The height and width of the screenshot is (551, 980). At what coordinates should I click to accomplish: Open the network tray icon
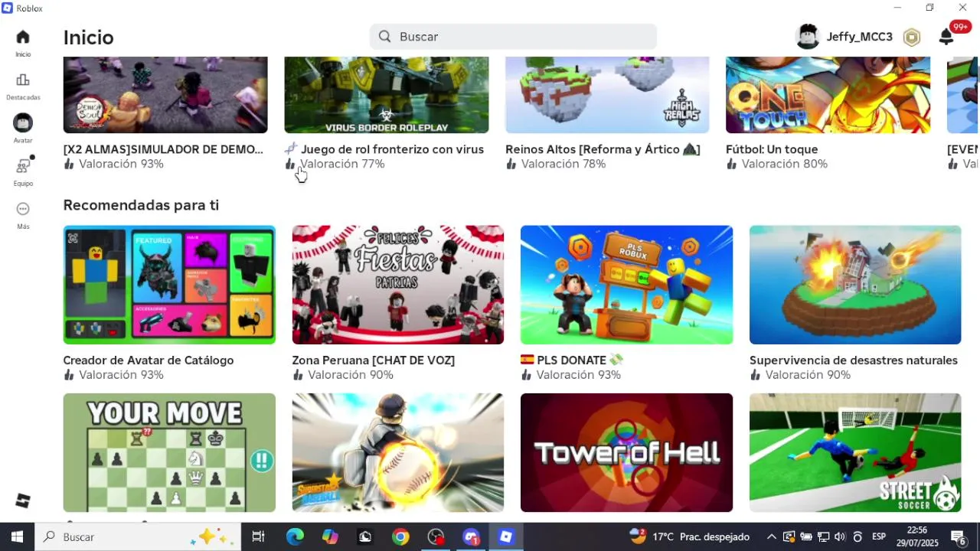point(823,537)
